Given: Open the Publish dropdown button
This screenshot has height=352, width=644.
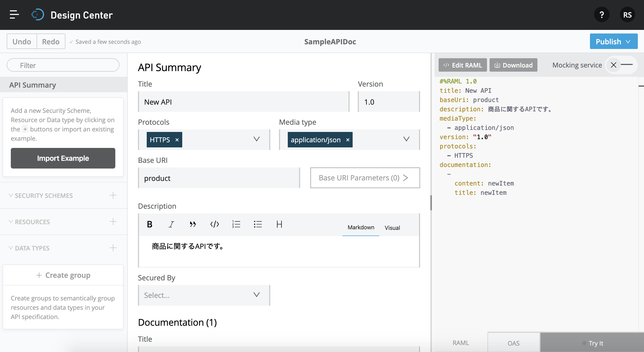Looking at the screenshot, I should [x=613, y=41].
